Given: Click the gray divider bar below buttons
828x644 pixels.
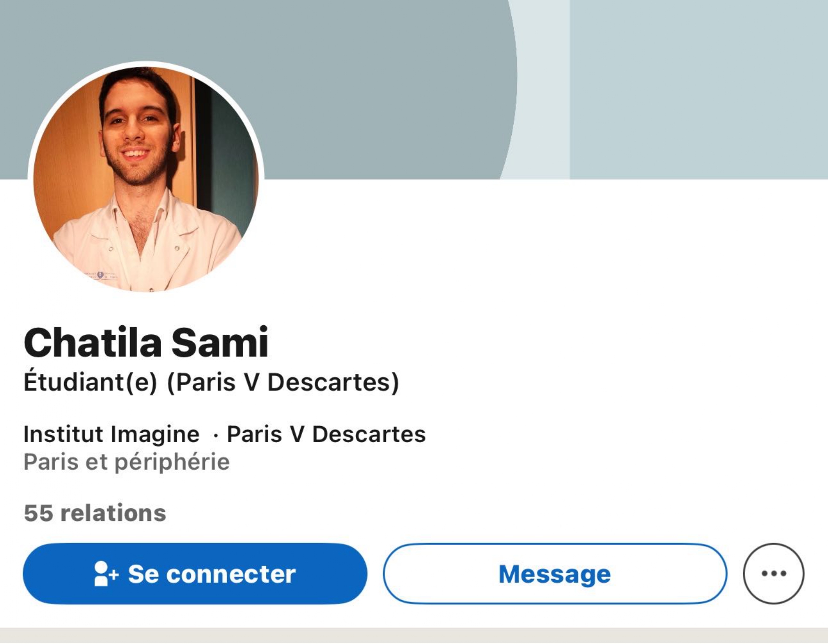Looking at the screenshot, I should click(414, 636).
